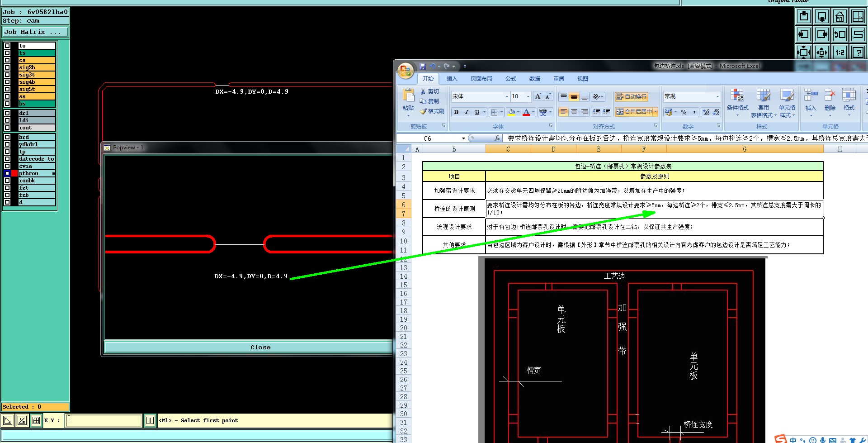This screenshot has width=868, height=443.
Task: Click the question mark help icon
Action: coord(858,52)
